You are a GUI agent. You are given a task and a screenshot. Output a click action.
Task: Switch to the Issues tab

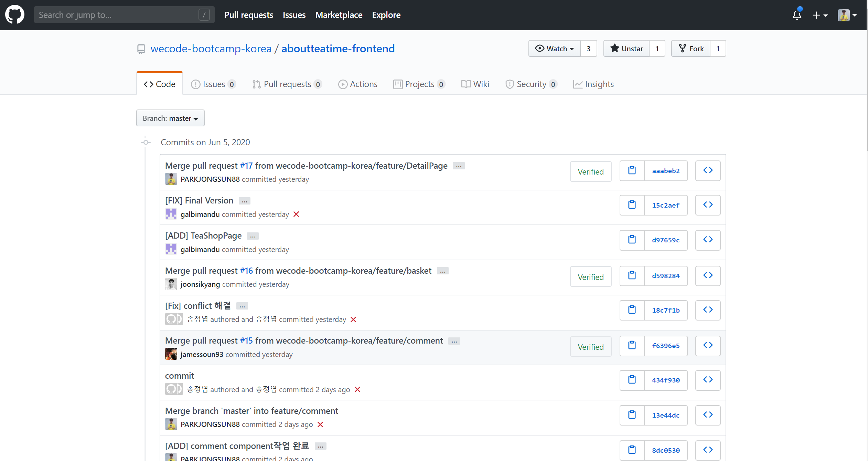click(213, 84)
